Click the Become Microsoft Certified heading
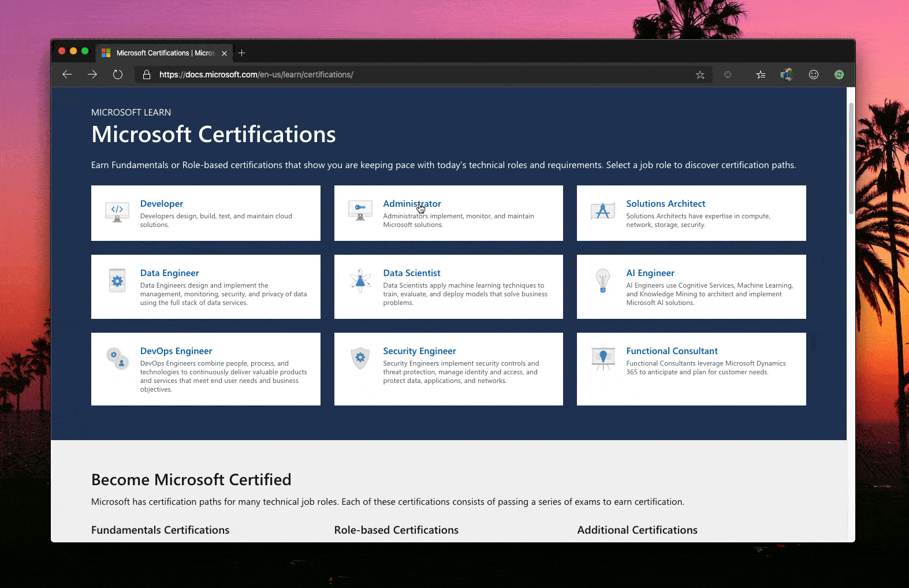 (191, 479)
